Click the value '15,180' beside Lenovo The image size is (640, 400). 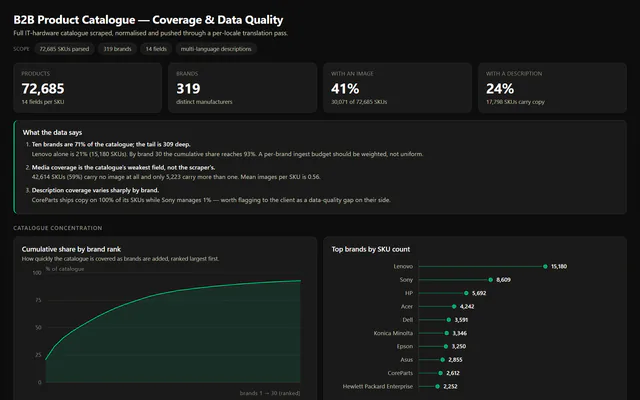coord(559,267)
